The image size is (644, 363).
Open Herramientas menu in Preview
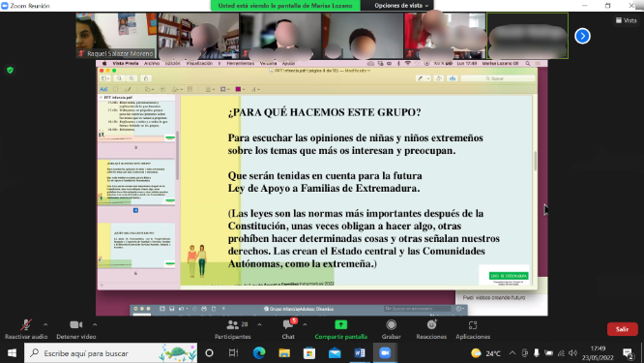tap(240, 64)
